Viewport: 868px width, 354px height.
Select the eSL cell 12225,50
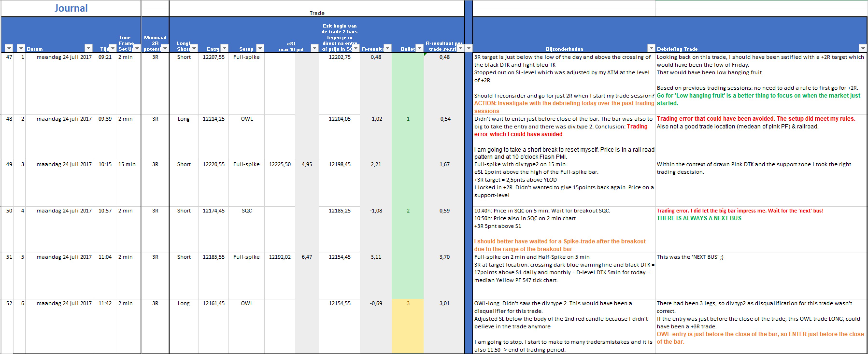[x=280, y=183]
